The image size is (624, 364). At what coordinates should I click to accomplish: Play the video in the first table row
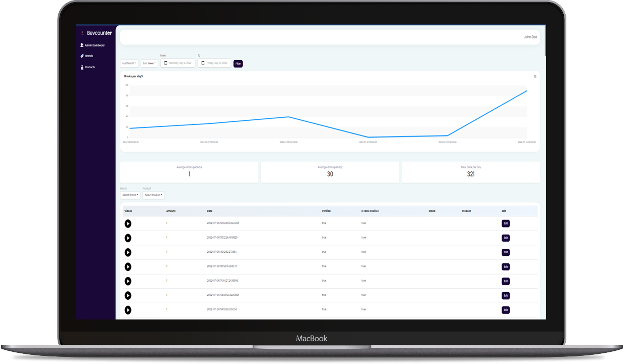[128, 223]
